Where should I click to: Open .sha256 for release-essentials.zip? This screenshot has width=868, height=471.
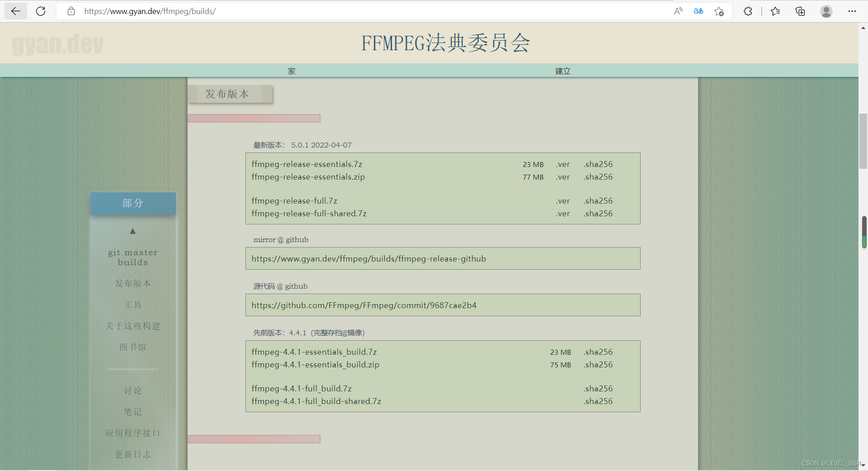click(598, 177)
